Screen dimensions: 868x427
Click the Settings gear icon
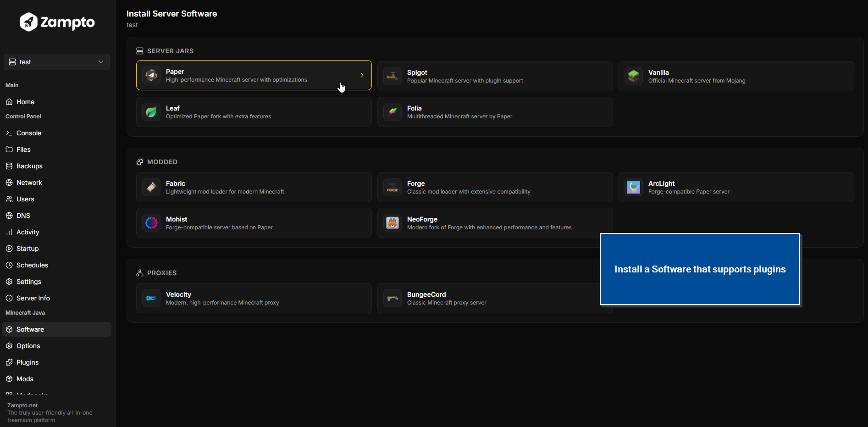click(x=9, y=282)
